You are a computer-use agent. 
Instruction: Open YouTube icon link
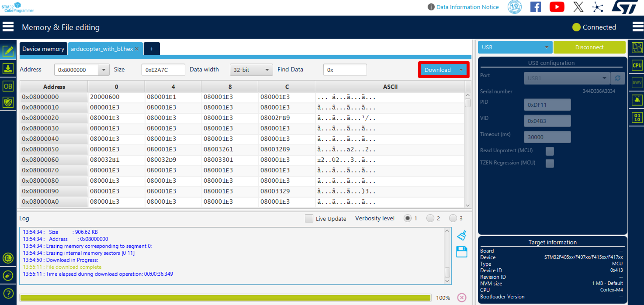point(557,7)
